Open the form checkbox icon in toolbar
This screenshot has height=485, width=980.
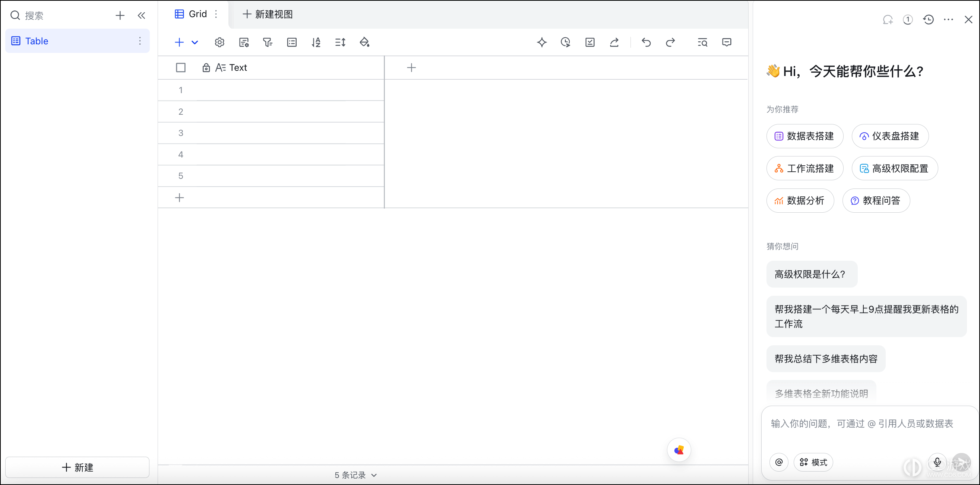click(590, 42)
